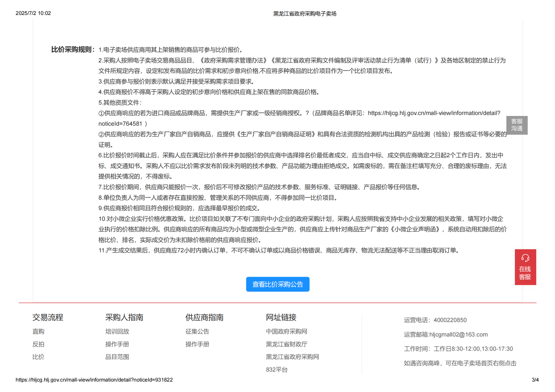Click the online customer service headset icon
Image resolution: width=555 pixels, height=392 pixels.
pyautogui.click(x=525, y=258)
